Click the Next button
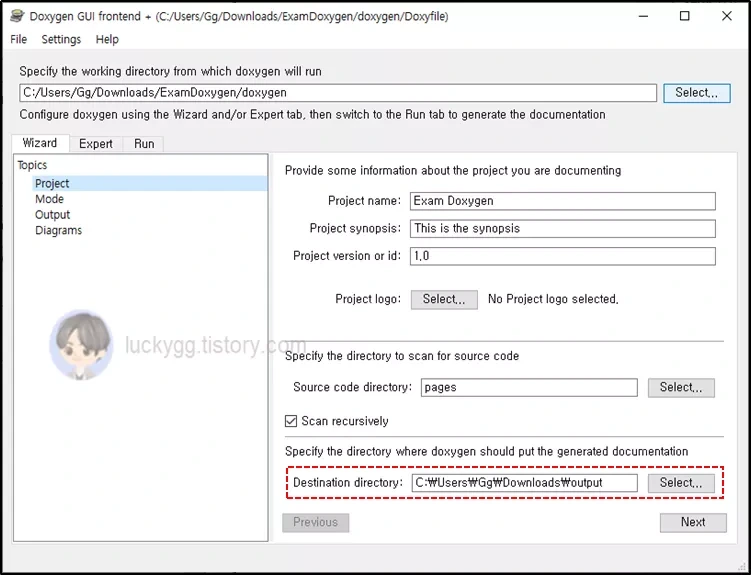 [693, 522]
